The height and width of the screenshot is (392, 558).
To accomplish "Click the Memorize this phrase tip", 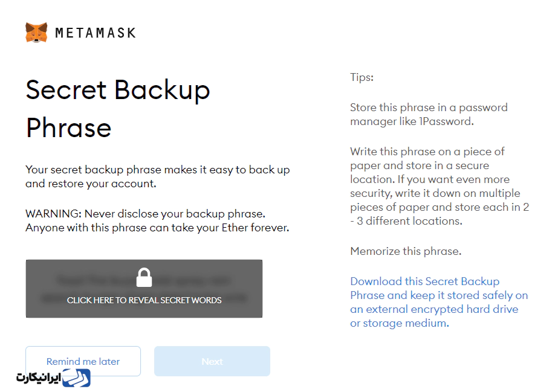I will (406, 251).
